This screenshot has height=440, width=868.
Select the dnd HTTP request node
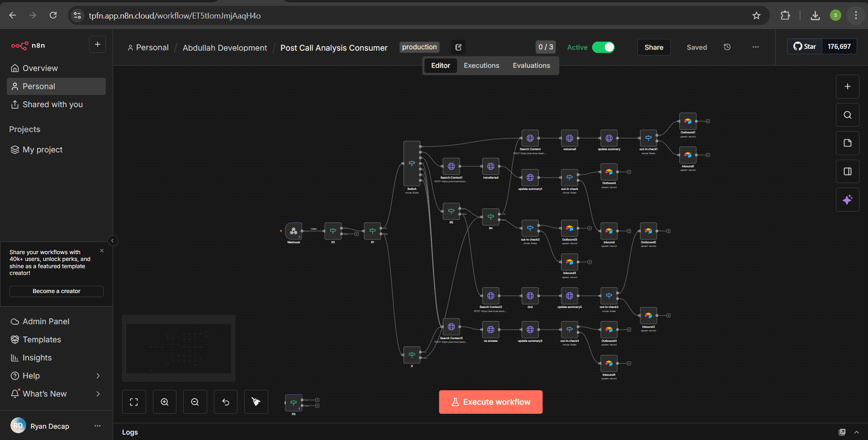(530, 296)
